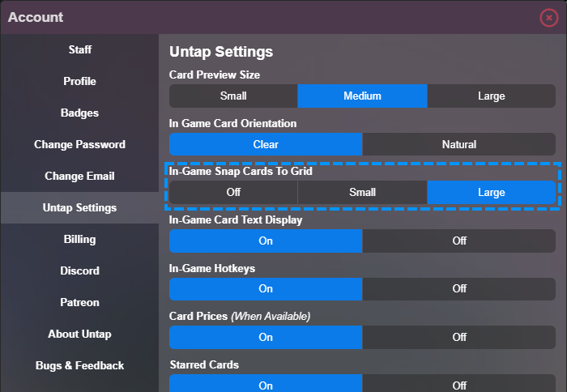Open the Billing section
The width and height of the screenshot is (567, 392).
tap(79, 239)
